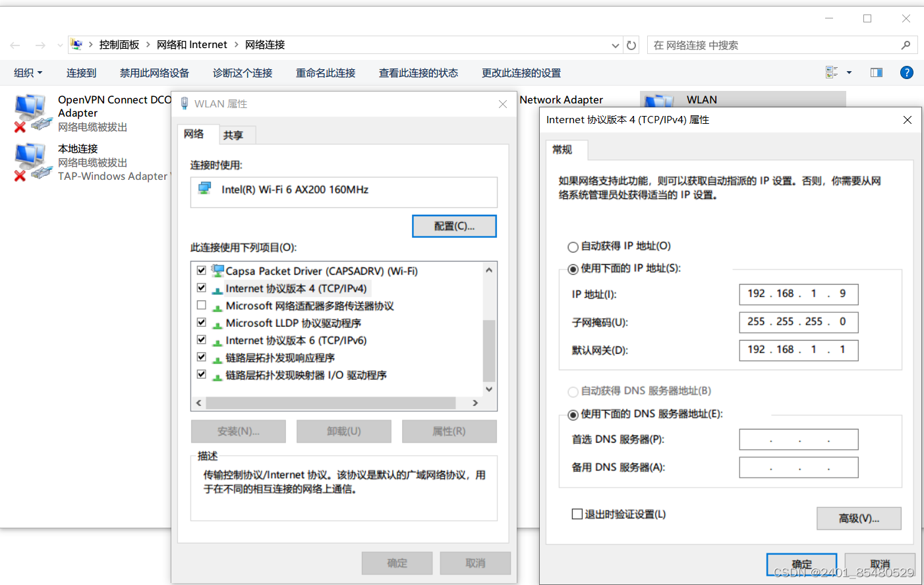Click the 安装(N)... button

pos(239,432)
